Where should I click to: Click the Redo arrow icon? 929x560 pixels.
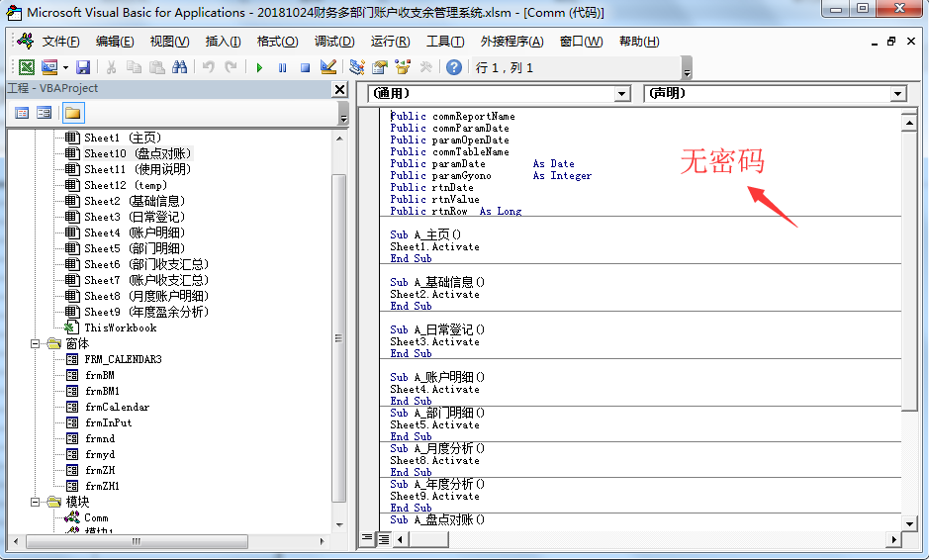(x=232, y=67)
